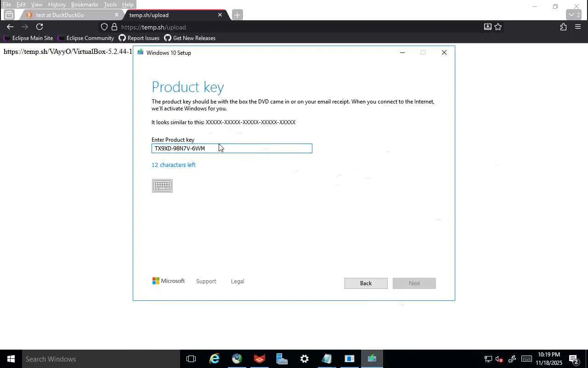588x368 pixels.
Task: Expand the list all tabs dropdown
Action: (x=574, y=15)
